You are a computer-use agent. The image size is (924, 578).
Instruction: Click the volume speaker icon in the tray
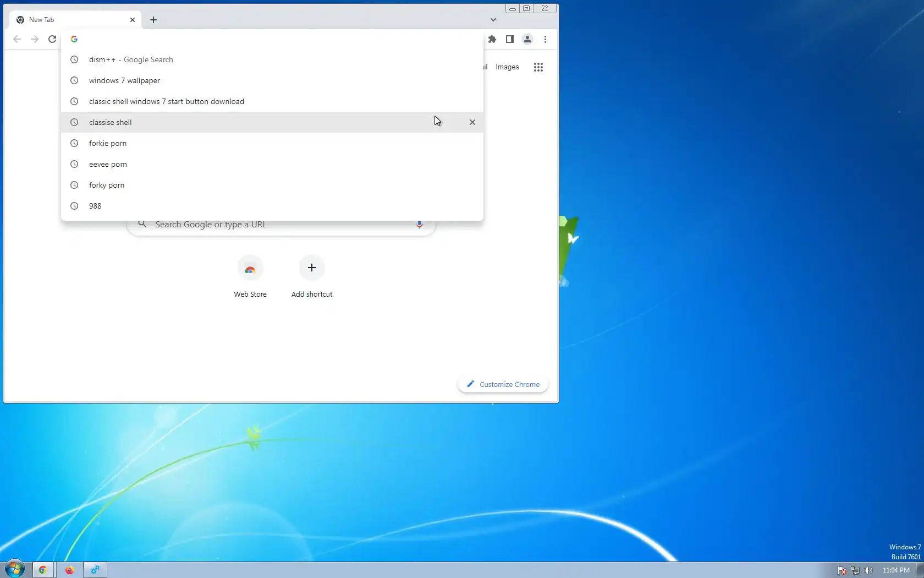point(868,570)
